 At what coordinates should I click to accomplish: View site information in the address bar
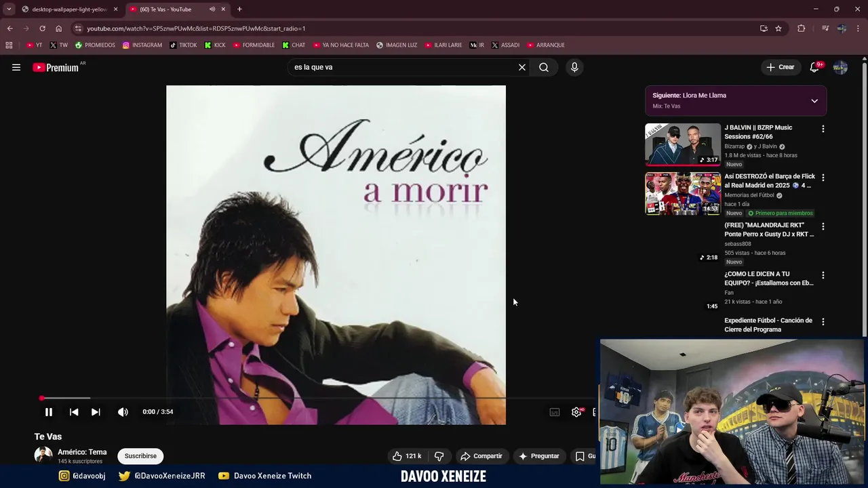tap(78, 28)
